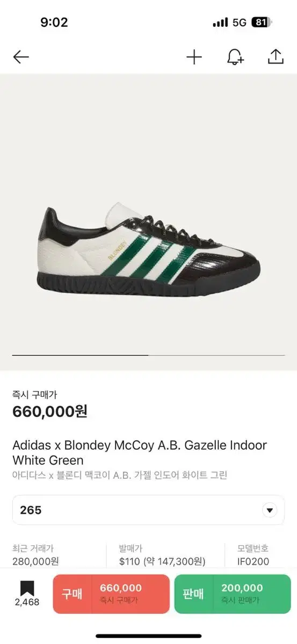Tap the Korean product name subtitle
The height and width of the screenshot is (644, 297).
[x=120, y=475]
